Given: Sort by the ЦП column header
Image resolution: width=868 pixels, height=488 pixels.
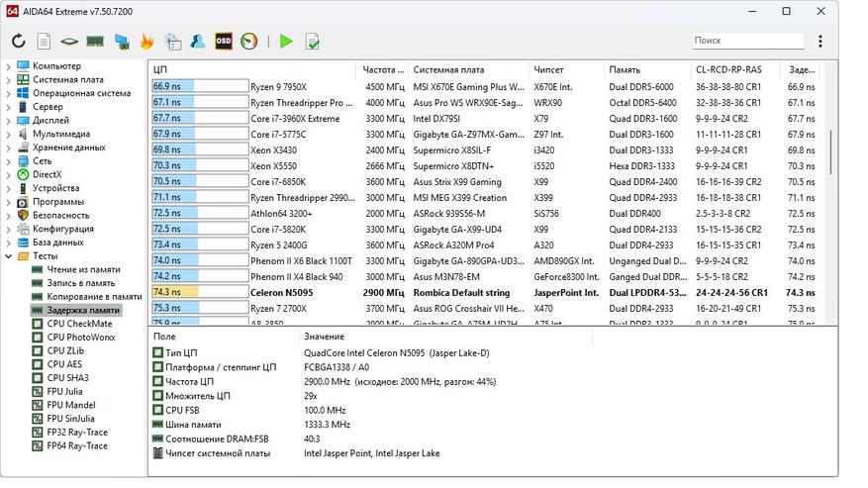Looking at the screenshot, I should [x=252, y=70].
